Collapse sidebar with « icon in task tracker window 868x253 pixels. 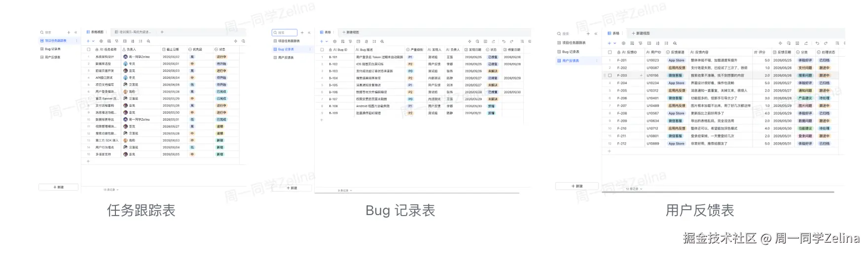coord(75,32)
